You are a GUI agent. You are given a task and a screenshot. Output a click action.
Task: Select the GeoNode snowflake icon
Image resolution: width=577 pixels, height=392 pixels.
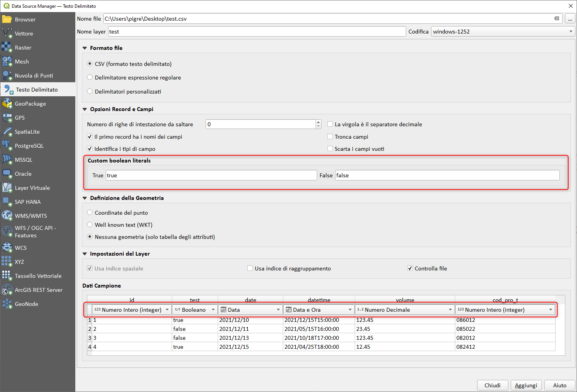point(7,304)
